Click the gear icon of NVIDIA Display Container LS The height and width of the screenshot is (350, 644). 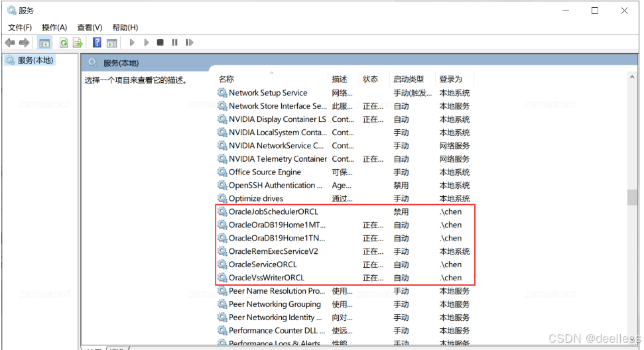click(222, 119)
